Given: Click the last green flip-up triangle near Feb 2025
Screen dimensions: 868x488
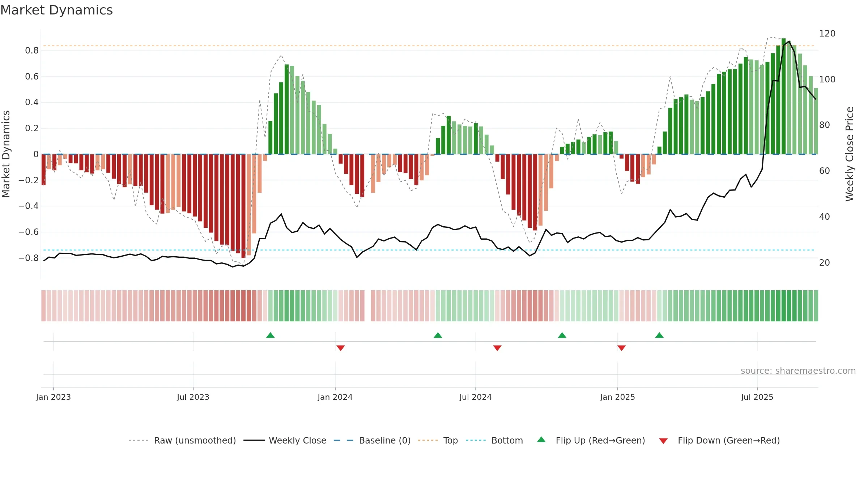Looking at the screenshot, I should [659, 335].
